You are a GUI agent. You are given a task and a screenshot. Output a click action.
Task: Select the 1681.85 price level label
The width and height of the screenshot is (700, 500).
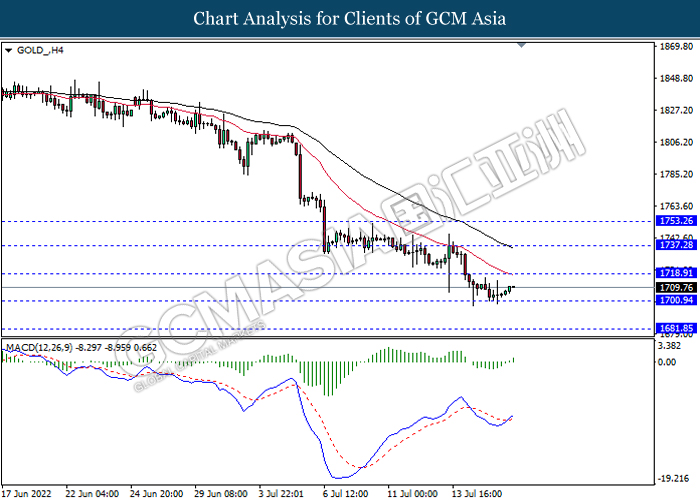pyautogui.click(x=676, y=329)
